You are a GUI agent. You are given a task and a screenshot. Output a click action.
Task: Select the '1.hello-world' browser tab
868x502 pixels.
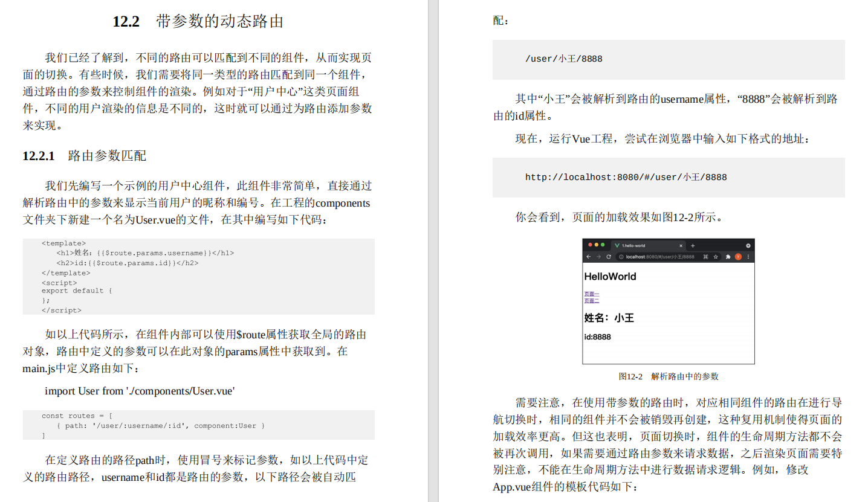pyautogui.click(x=634, y=246)
